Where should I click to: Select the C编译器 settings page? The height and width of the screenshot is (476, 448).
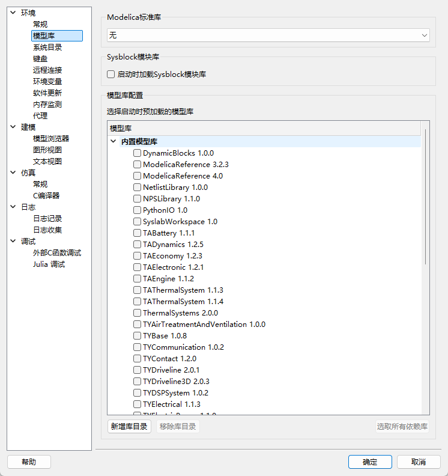46,196
